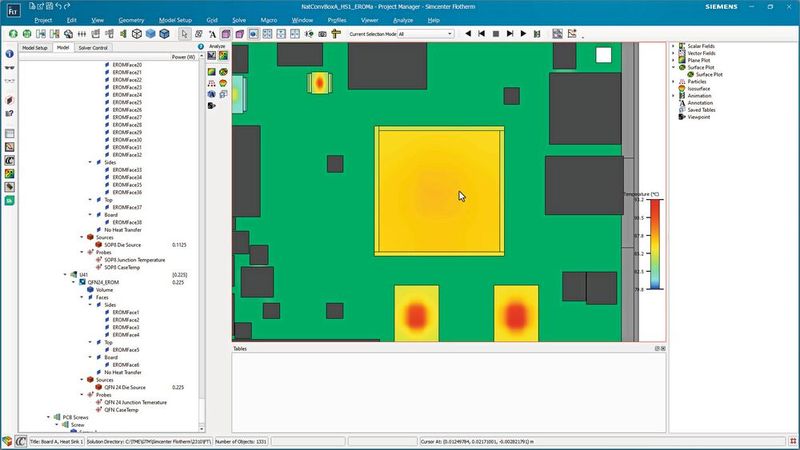Click the play backward animation button

click(468, 34)
